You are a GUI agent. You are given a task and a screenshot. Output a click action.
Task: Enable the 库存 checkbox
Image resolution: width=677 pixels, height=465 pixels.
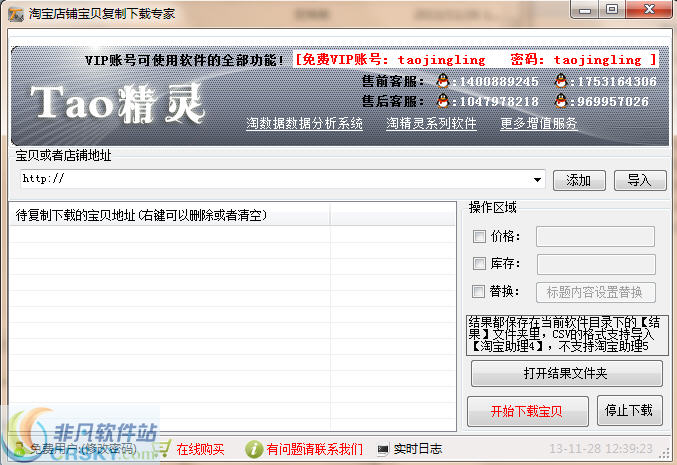[x=479, y=263]
